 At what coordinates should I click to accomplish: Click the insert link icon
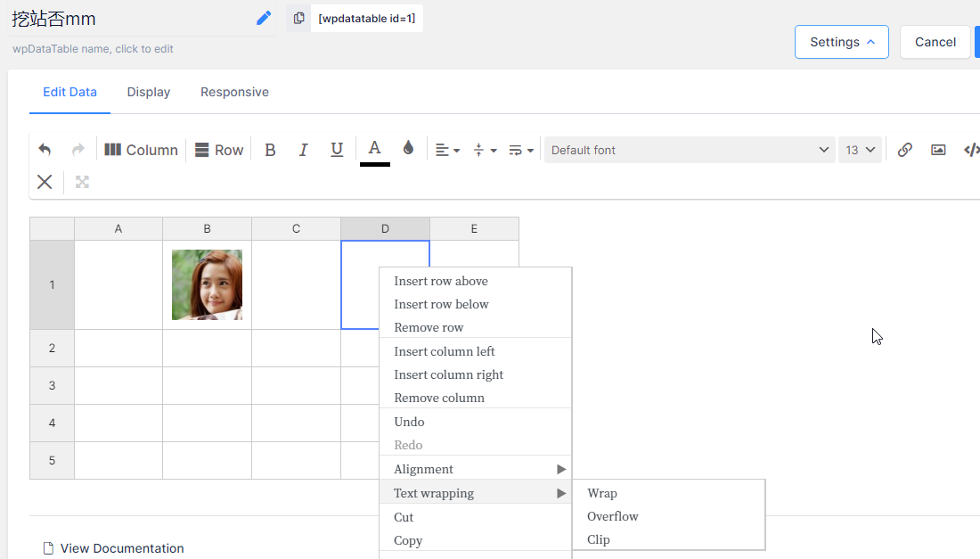[904, 150]
